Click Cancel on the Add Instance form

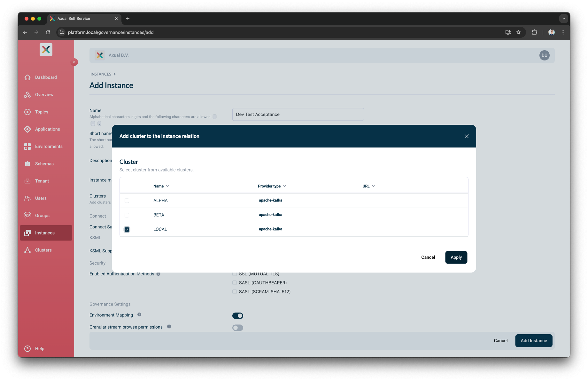click(500, 341)
